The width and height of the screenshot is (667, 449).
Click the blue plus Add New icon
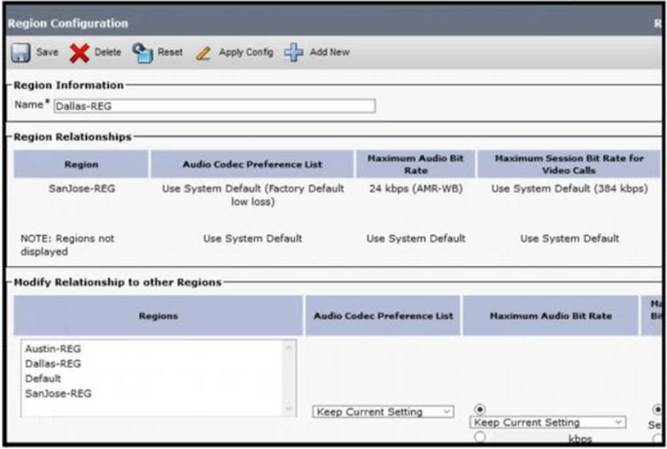pyautogui.click(x=294, y=52)
